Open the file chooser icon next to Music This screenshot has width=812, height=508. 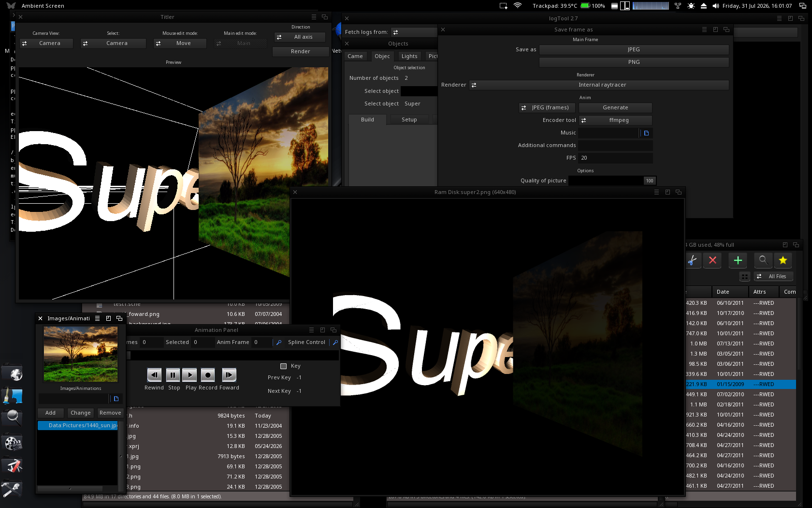646,133
